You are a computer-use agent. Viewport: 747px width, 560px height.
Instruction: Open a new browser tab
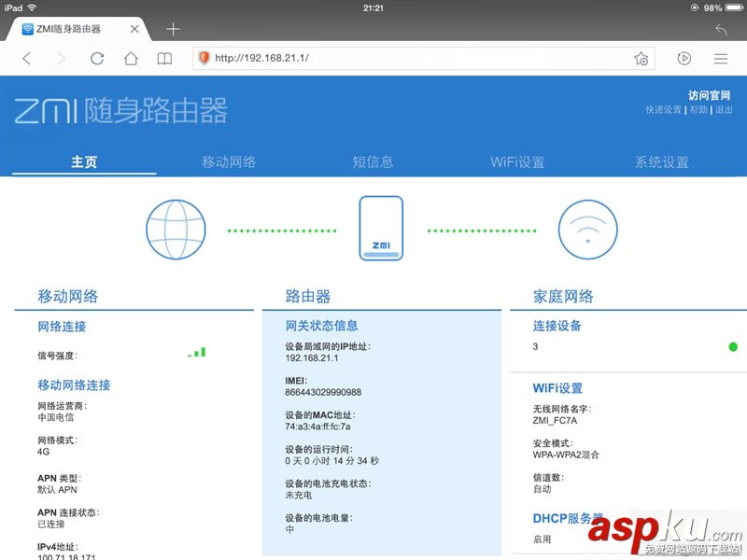pyautogui.click(x=172, y=28)
